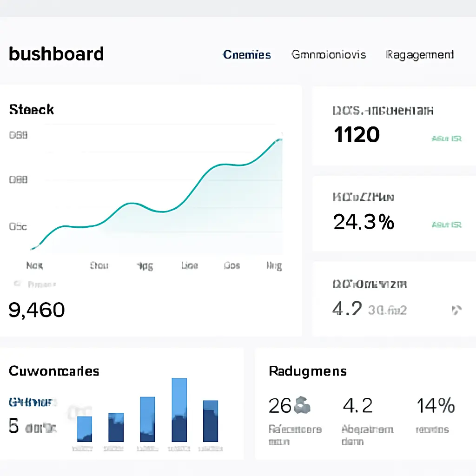Viewport: 476px width, 476px height.
Task: Click the Radugmens panel heading
Action: pyautogui.click(x=307, y=371)
